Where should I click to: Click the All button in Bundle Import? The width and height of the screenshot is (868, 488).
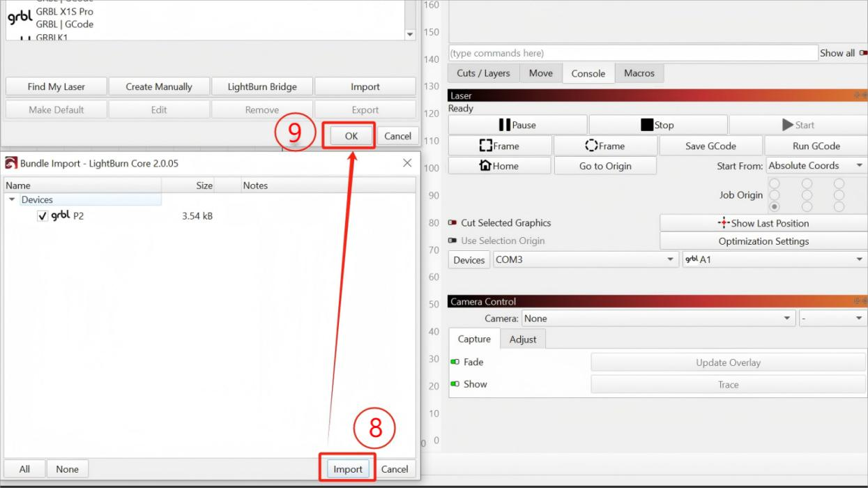tap(24, 469)
